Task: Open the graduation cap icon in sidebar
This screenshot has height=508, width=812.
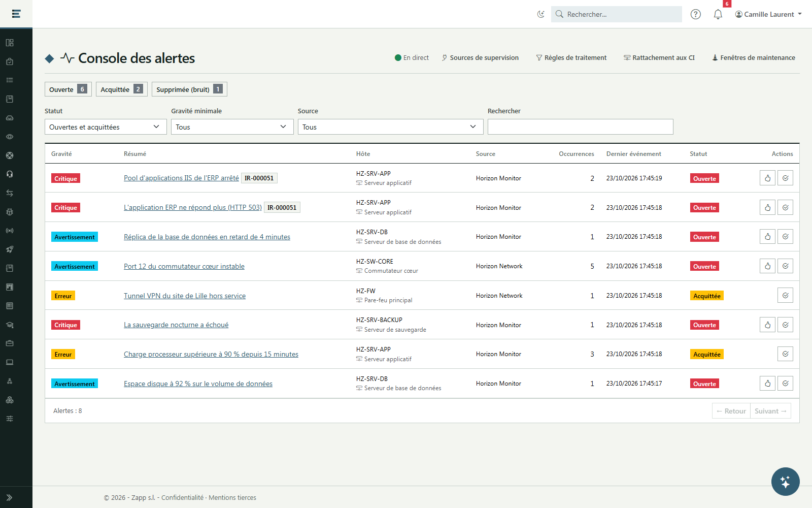Action: (10, 325)
